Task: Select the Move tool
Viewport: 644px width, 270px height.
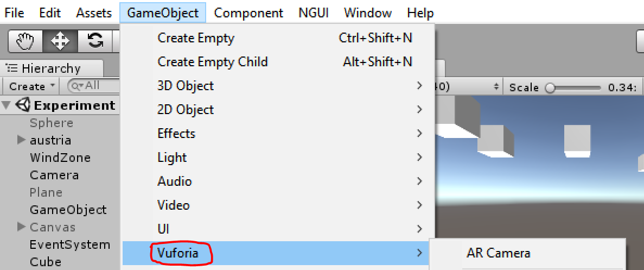Action: (x=60, y=41)
